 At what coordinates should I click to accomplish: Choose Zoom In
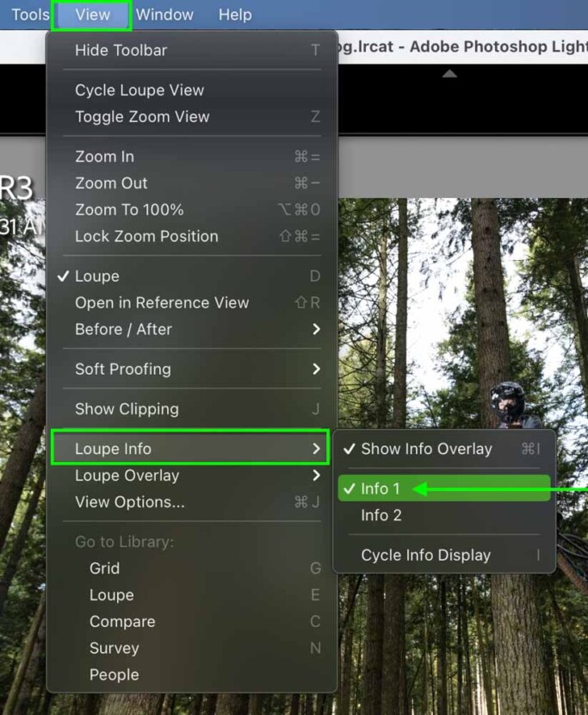click(x=192, y=157)
